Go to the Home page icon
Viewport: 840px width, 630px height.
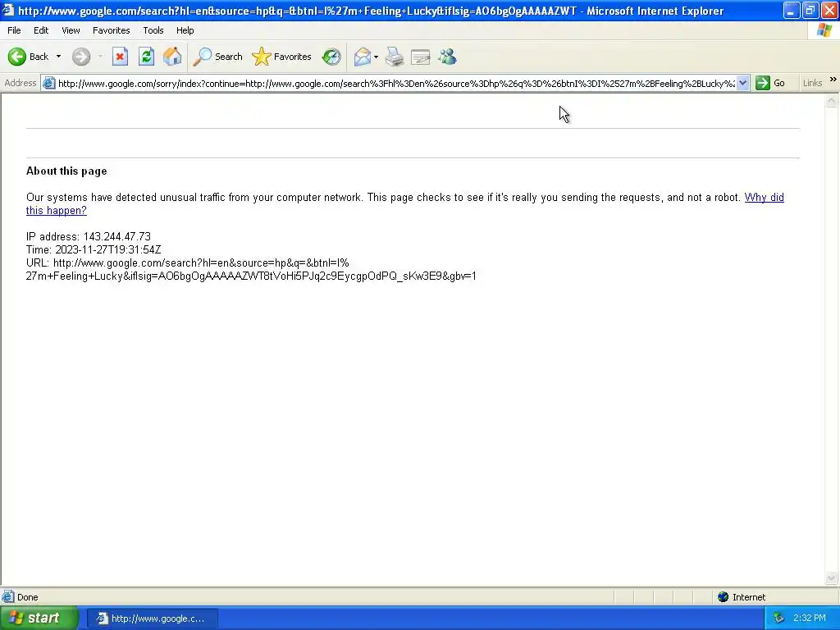172,57
